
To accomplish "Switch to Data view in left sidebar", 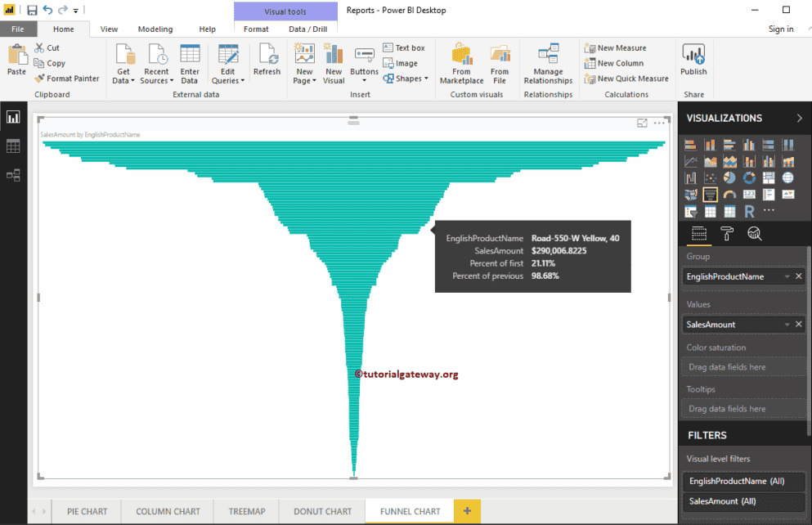I will click(13, 146).
